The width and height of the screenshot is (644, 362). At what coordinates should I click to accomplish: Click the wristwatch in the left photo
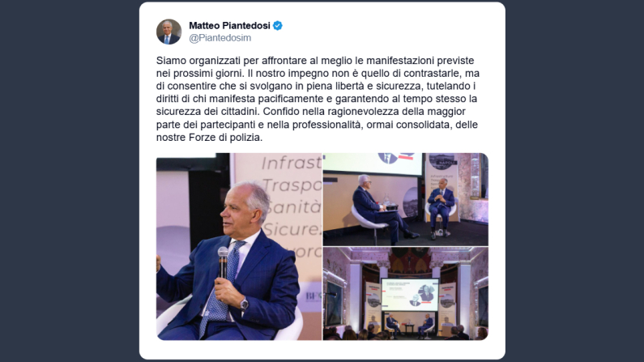pos(245,305)
